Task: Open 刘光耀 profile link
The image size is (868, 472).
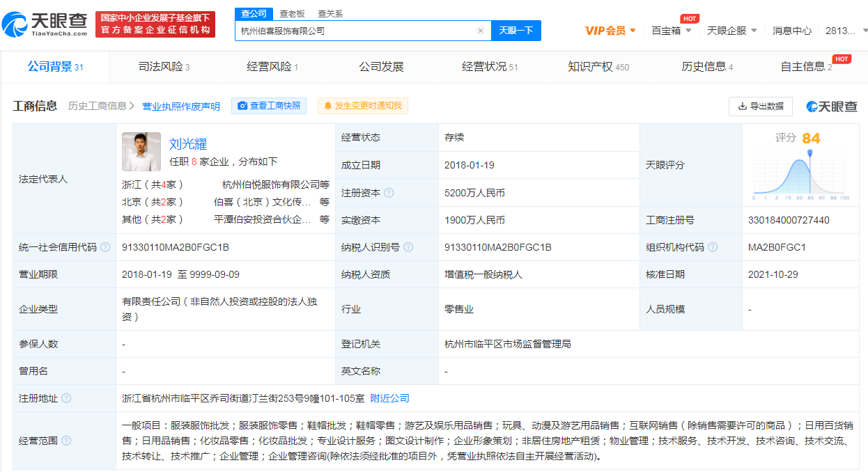Action: pyautogui.click(x=188, y=144)
